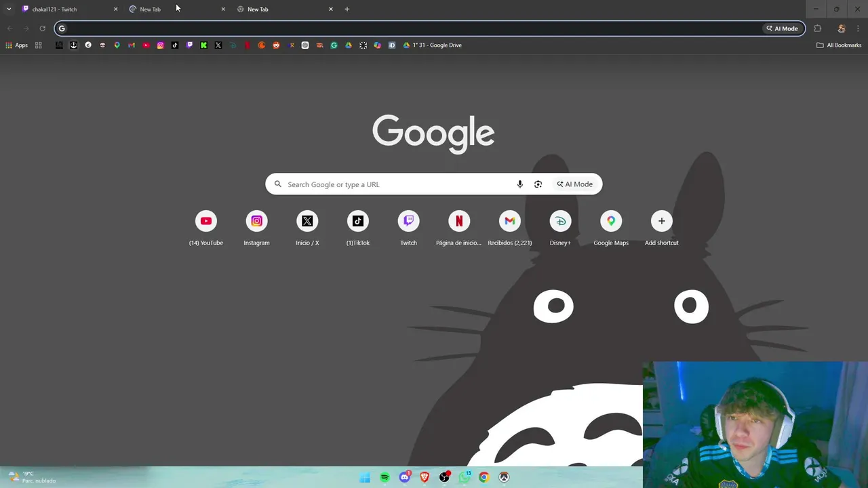
Task: Open the Instagram bookmark in bookmarks bar
Action: [x=160, y=45]
